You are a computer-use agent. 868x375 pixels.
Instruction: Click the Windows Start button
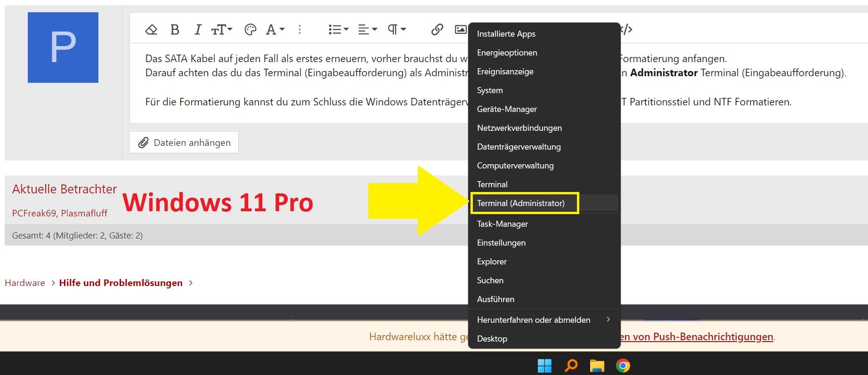coord(544,366)
